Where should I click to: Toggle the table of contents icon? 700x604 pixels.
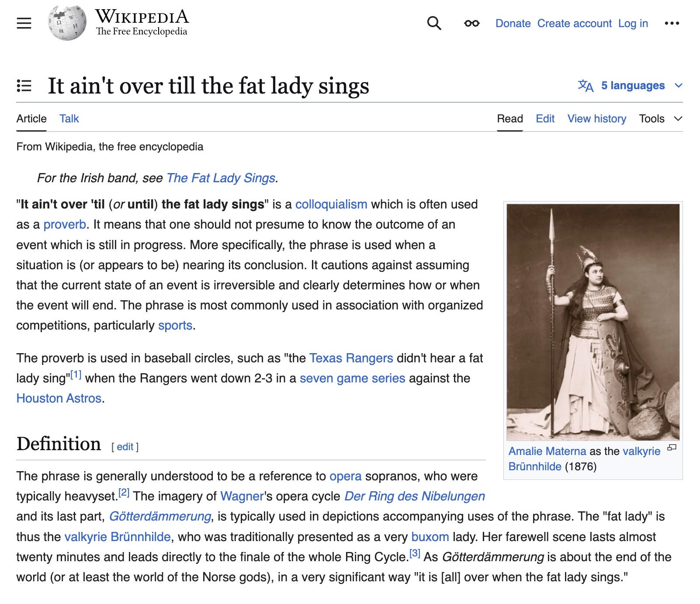tap(24, 86)
